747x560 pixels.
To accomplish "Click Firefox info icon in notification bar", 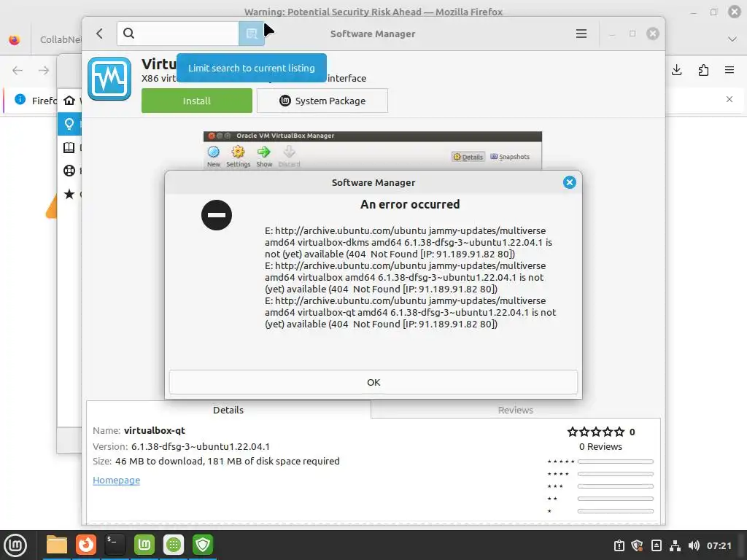I will [20, 99].
